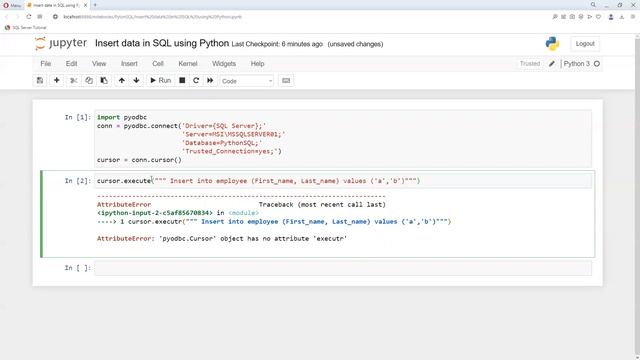Close the Jupyter notebook browser tab
The image size is (640, 360).
(x=85, y=5)
